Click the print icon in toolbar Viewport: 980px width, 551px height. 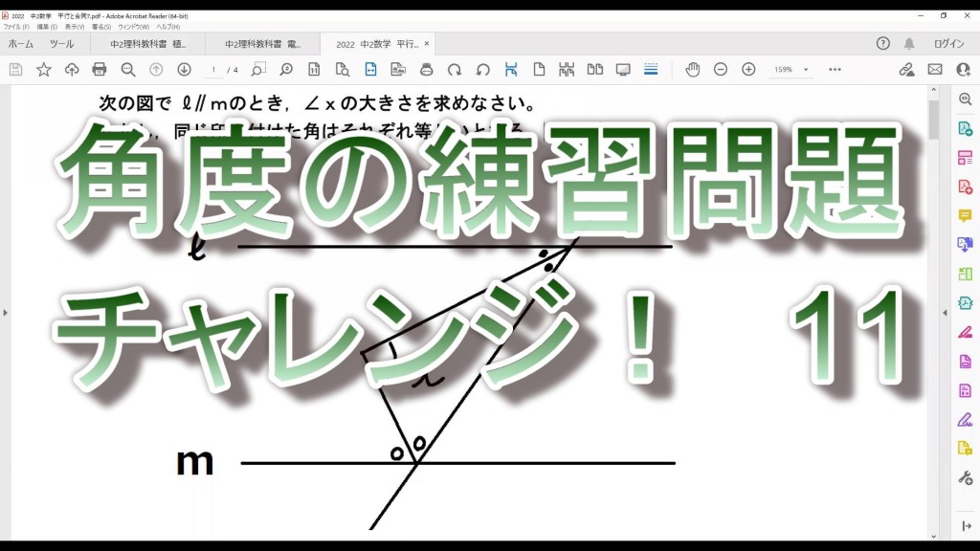(x=100, y=70)
